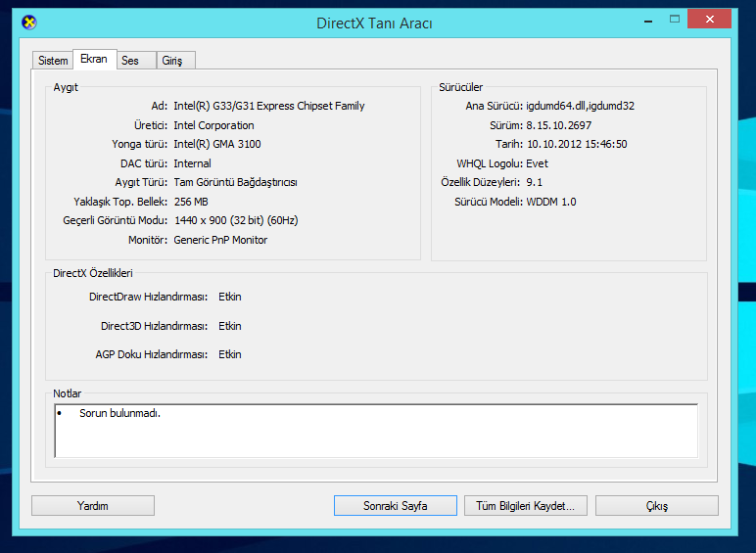The width and height of the screenshot is (756, 553).
Task: Click Özellik Düzeyleri '9.1' value
Action: pos(535,182)
